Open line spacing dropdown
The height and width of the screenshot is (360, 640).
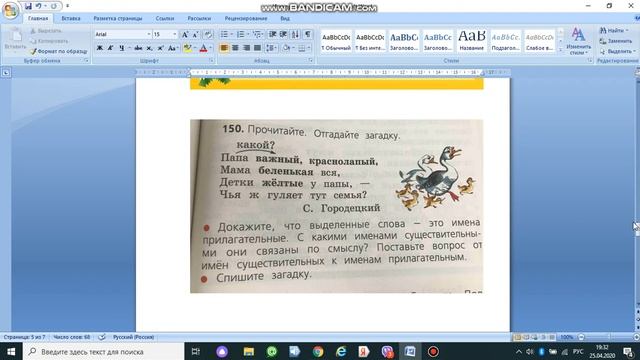pos(271,48)
